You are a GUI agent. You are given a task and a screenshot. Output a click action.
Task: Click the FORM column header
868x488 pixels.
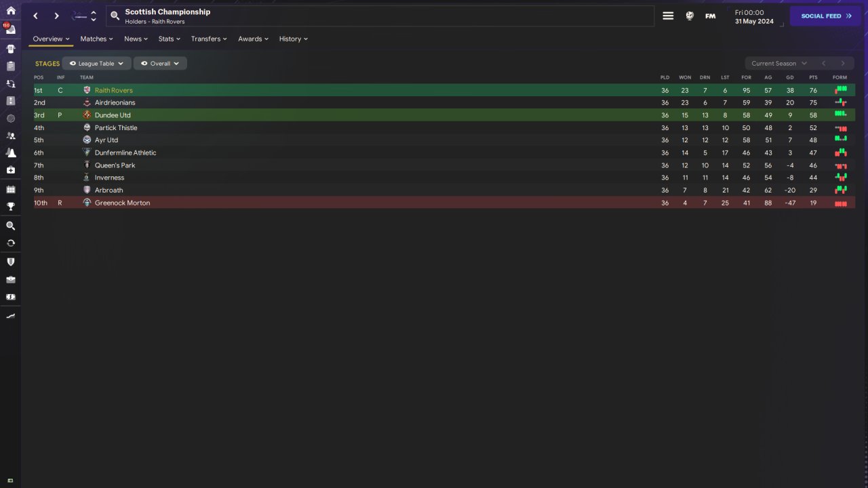pyautogui.click(x=840, y=77)
